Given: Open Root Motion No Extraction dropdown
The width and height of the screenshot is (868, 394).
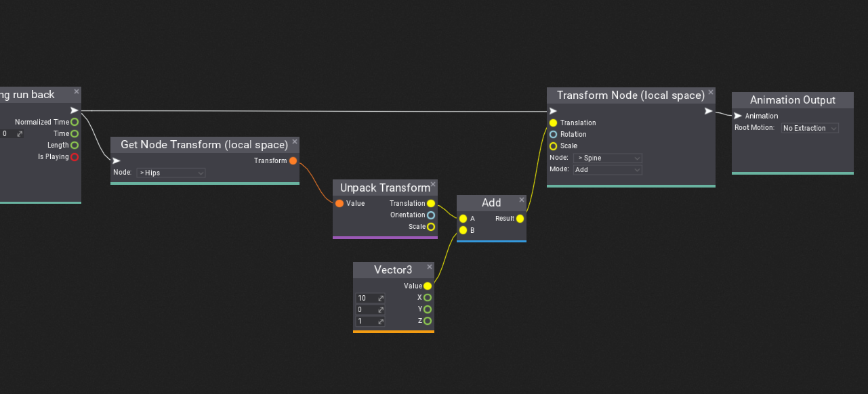Looking at the screenshot, I should (810, 128).
